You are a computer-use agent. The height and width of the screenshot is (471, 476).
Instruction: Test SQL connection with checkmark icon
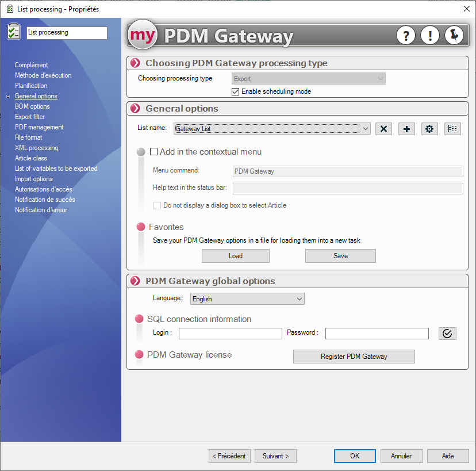447,334
